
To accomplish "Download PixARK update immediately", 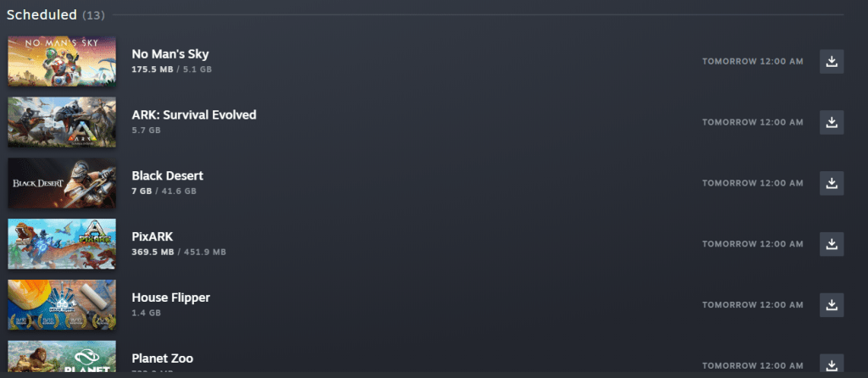I will [x=832, y=244].
